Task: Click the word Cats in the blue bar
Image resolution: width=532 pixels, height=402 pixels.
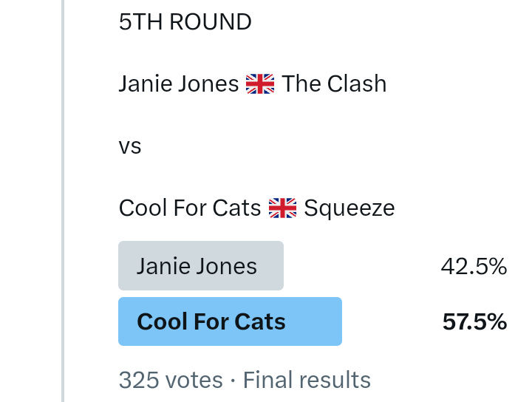Action: coord(260,322)
